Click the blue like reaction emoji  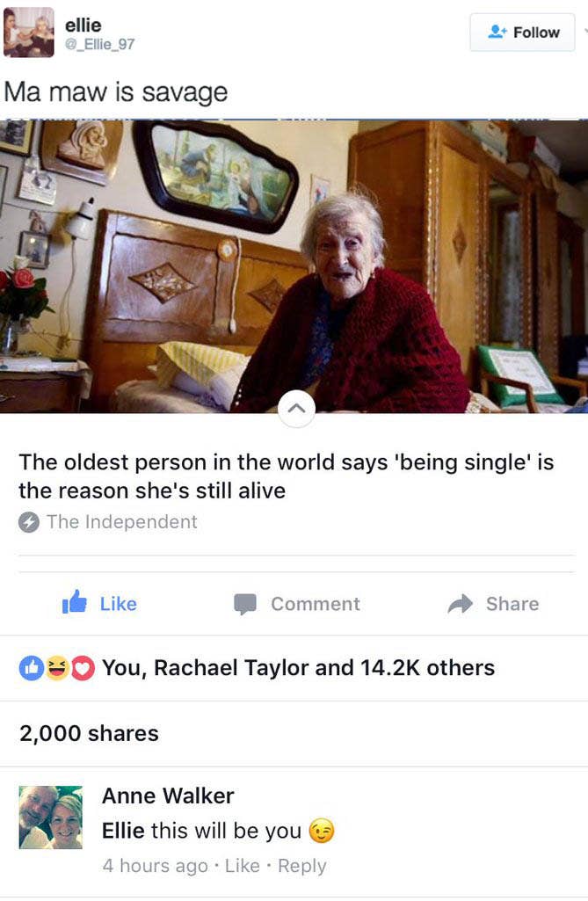pyautogui.click(x=32, y=668)
